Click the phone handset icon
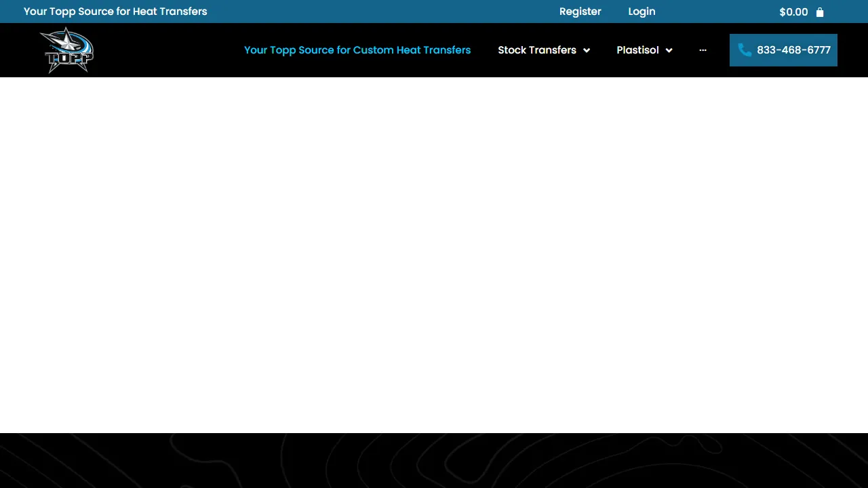 (x=745, y=50)
